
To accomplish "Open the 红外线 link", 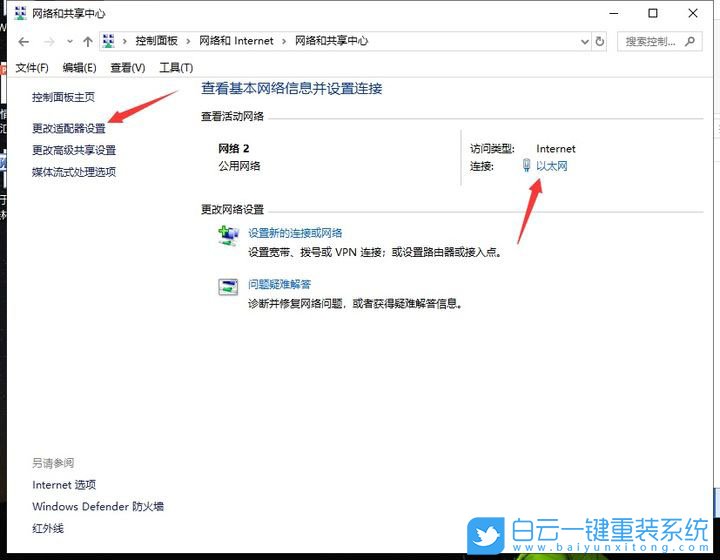I will tap(48, 528).
